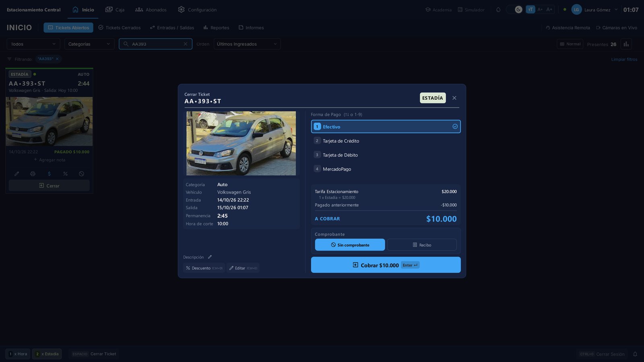
Task: Switch to the Tickets Cerrados tab
Action: 120,28
